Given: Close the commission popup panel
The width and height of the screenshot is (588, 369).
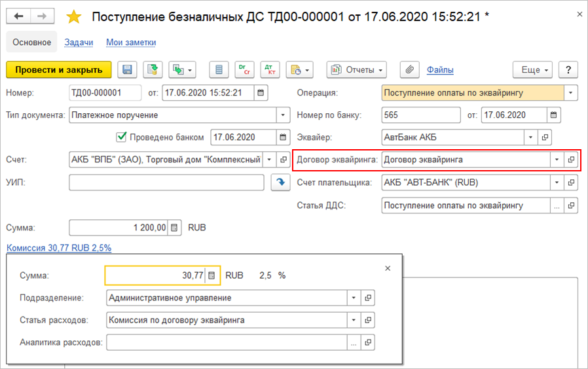Looking at the screenshot, I should coord(388,268).
